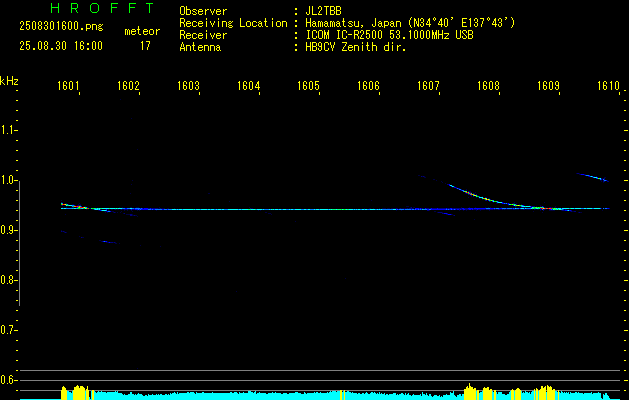Click the faint blue trace below 1602

[108, 242]
